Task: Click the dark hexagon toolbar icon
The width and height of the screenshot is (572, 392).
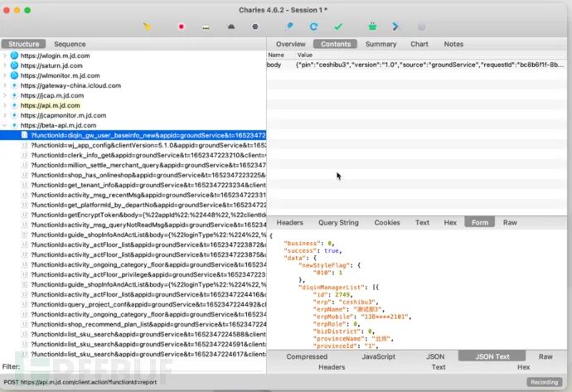Action: (x=255, y=27)
